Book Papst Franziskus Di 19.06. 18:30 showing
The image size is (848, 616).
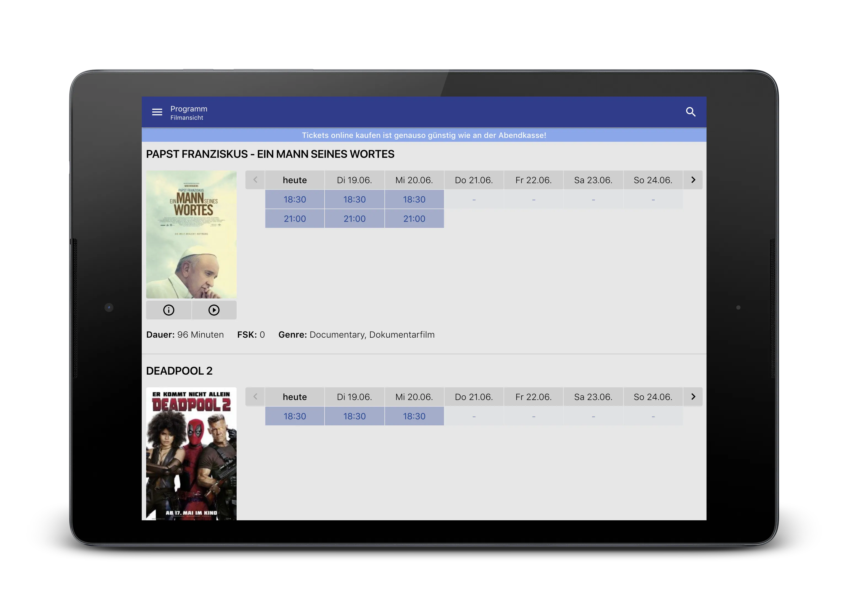[354, 199]
